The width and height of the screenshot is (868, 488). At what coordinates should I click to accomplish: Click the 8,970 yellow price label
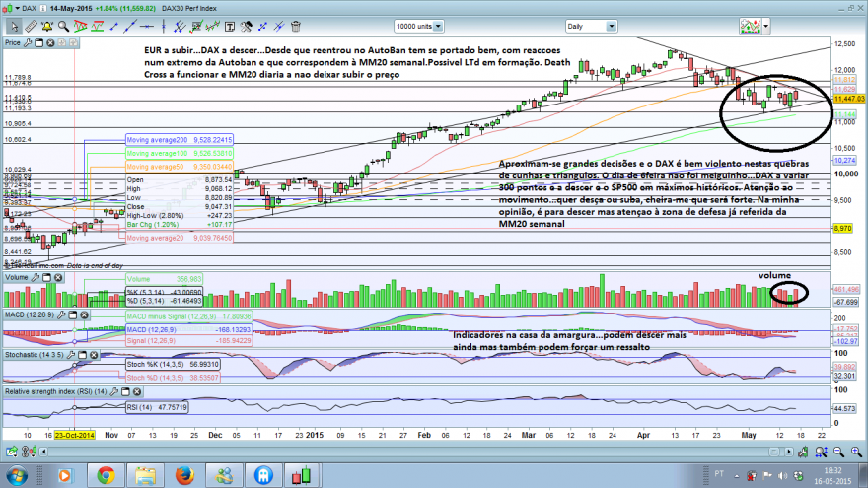[x=842, y=228]
